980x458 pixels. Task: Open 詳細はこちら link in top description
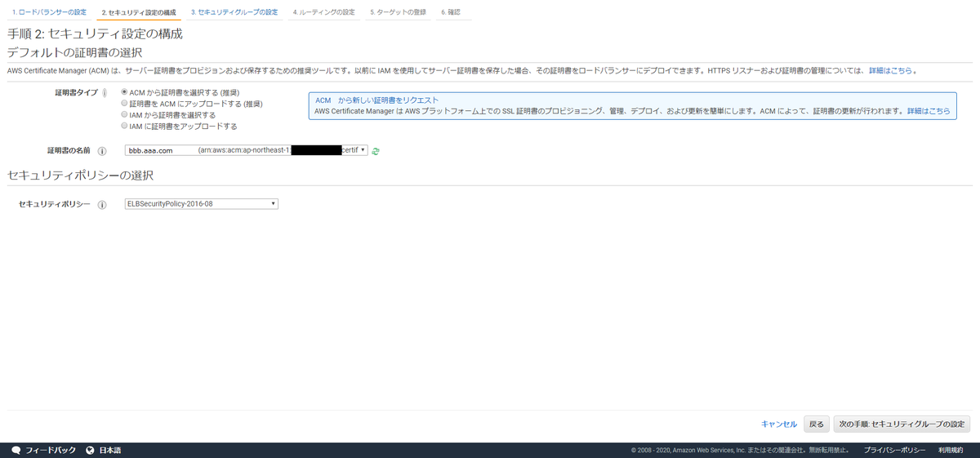tap(890, 71)
